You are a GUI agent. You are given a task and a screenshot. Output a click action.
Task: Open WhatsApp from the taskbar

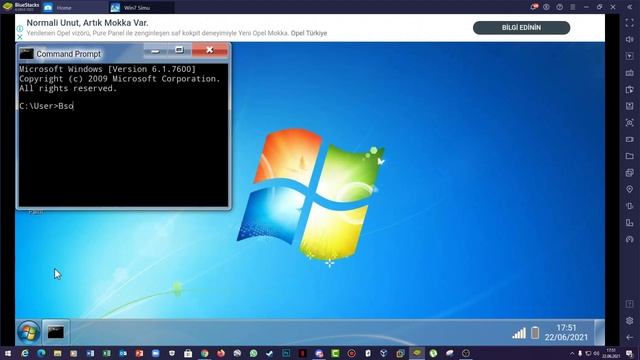[253, 353]
